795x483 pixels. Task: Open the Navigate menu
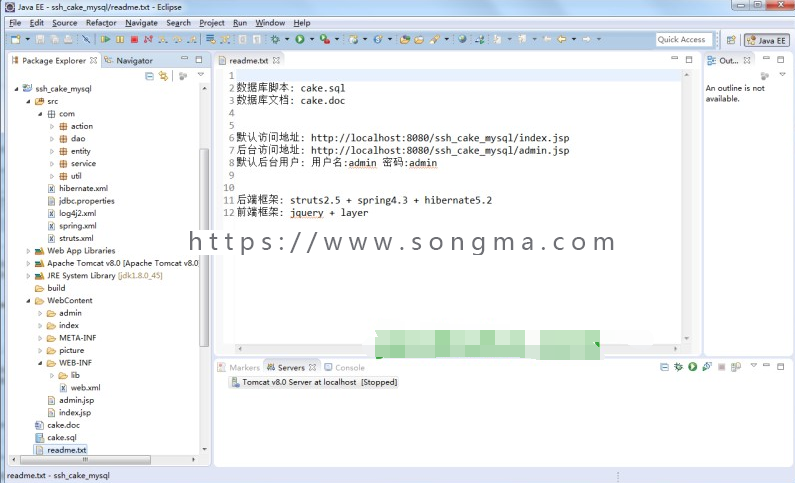coord(141,23)
